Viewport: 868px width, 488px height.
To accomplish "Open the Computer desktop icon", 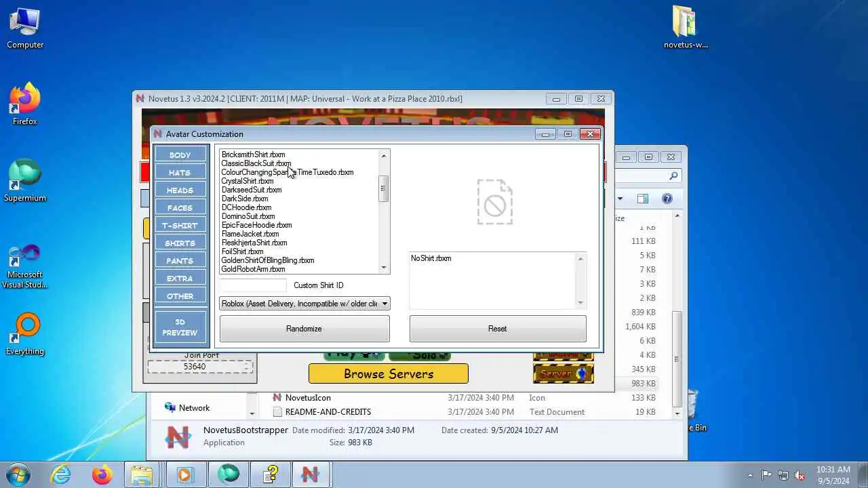I will click(25, 28).
